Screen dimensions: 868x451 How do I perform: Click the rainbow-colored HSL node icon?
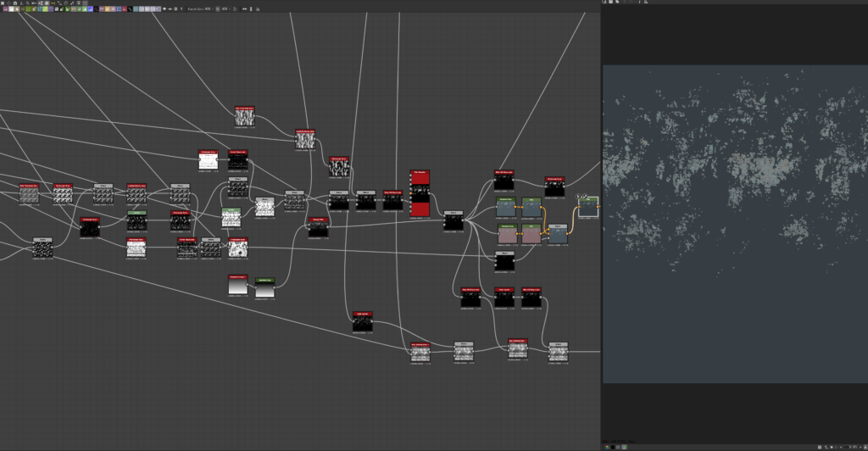90,9
